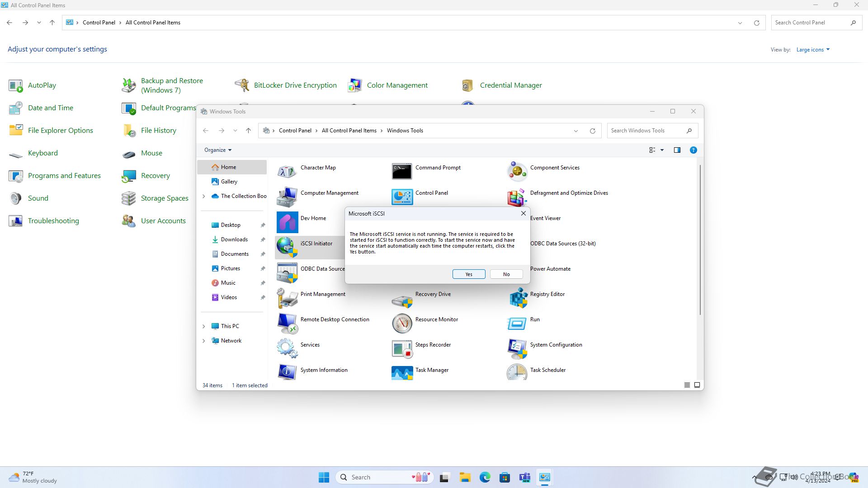The height and width of the screenshot is (488, 868).
Task: Refresh the Windows Tools window
Action: pyautogui.click(x=592, y=131)
